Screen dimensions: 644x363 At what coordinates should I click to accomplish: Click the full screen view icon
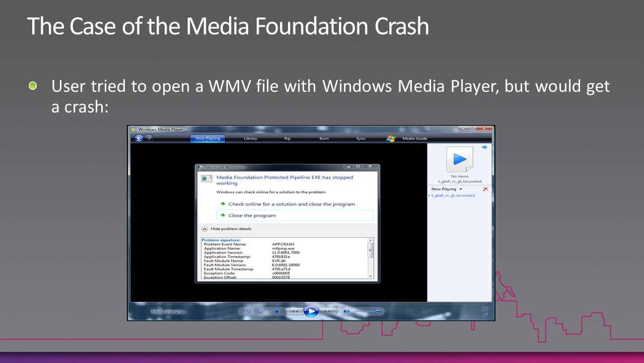485,309
